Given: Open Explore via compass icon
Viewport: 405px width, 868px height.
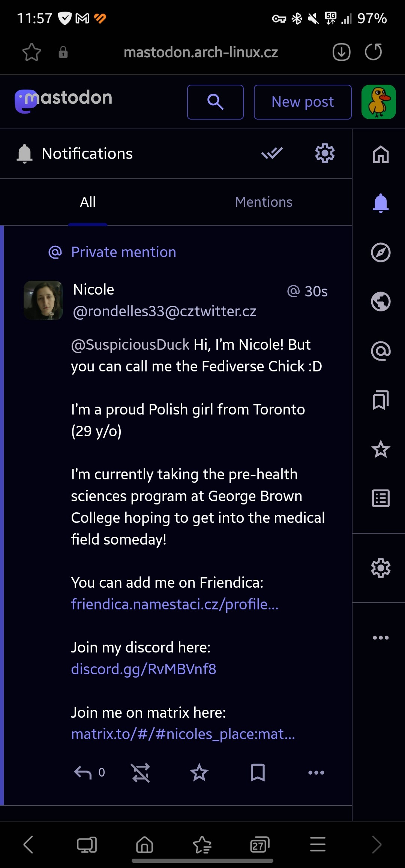Looking at the screenshot, I should tap(381, 252).
